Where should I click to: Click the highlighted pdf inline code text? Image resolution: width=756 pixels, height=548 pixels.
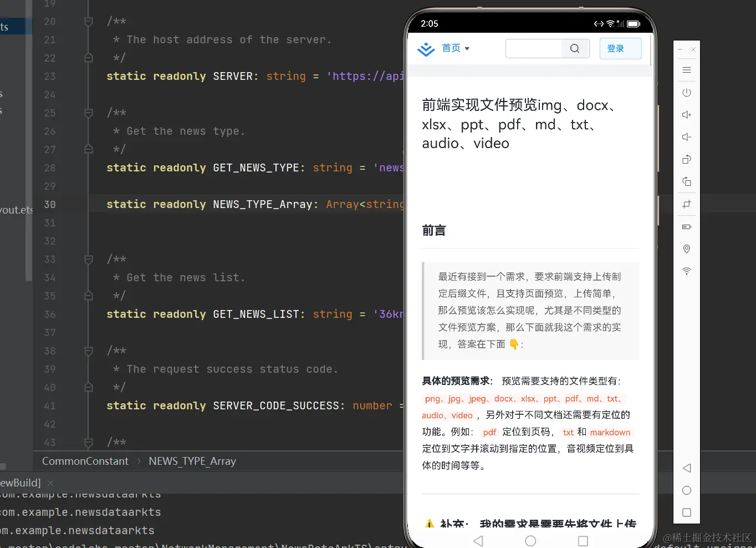click(489, 432)
